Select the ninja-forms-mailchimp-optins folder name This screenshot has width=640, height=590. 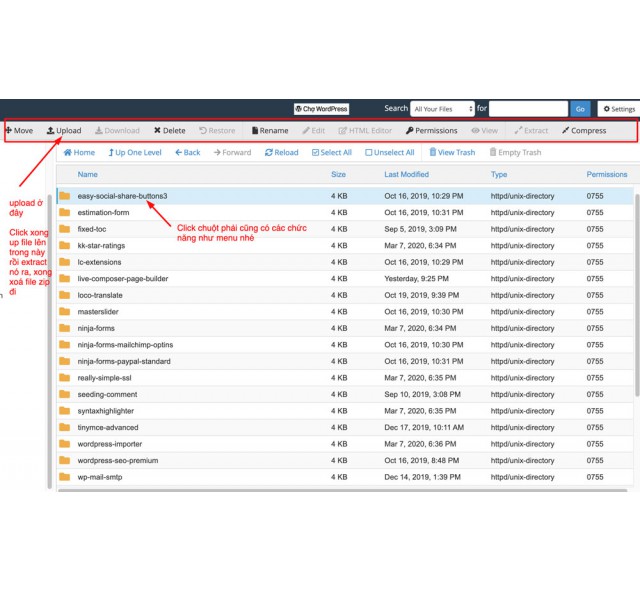[x=125, y=345]
